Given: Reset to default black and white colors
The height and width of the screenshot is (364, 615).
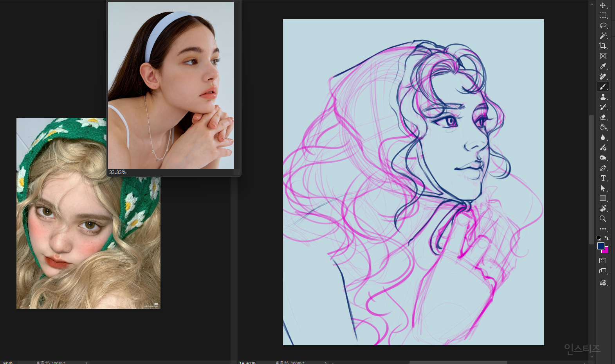Looking at the screenshot, I should 599,238.
